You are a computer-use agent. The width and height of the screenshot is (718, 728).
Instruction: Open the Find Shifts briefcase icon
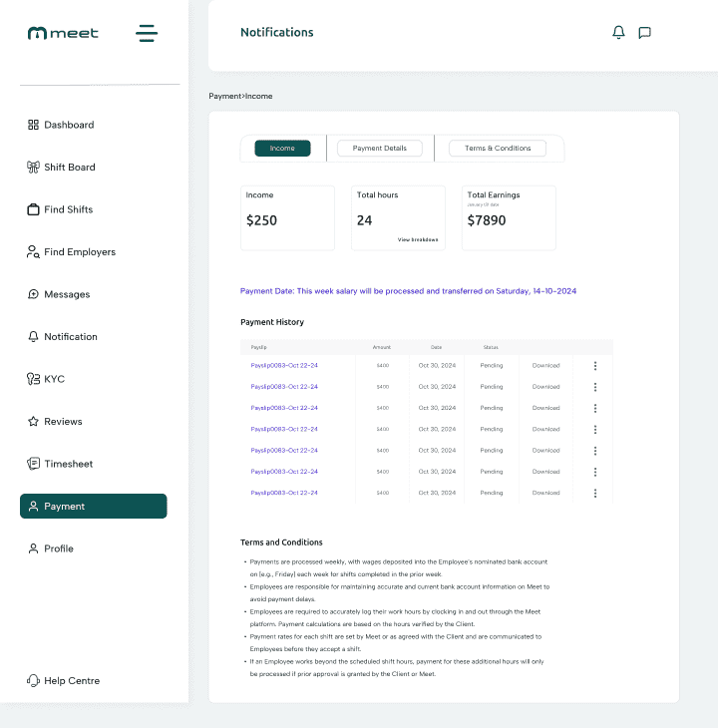33,209
